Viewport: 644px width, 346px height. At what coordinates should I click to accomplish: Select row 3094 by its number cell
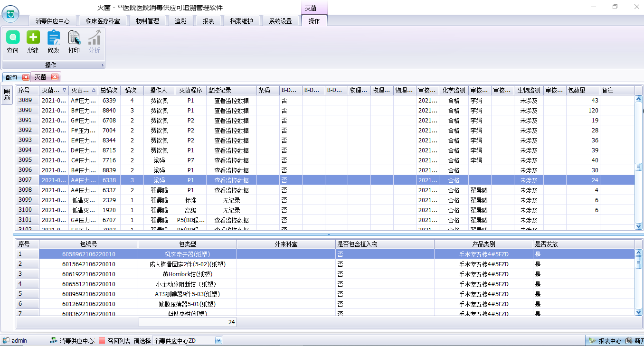point(28,150)
